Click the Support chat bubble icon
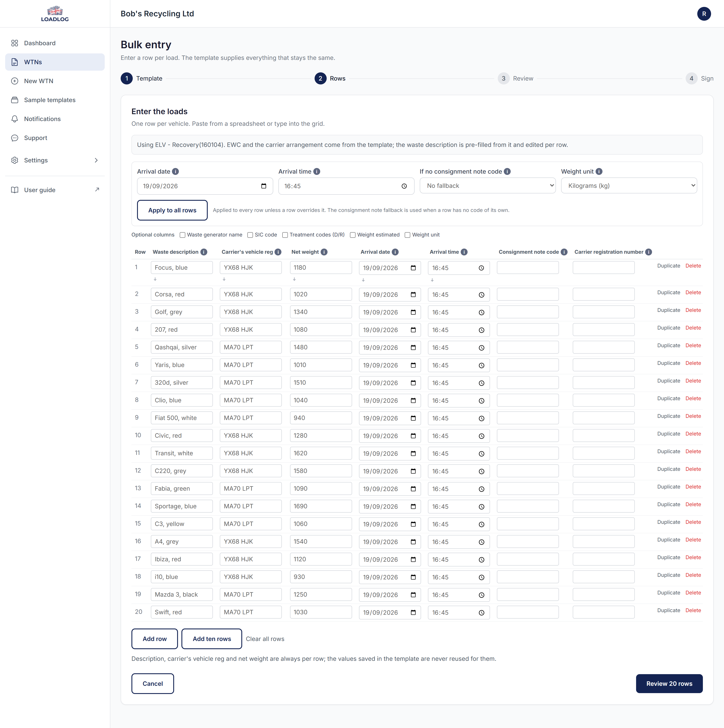Viewport: 724px width, 728px height. [x=15, y=138]
